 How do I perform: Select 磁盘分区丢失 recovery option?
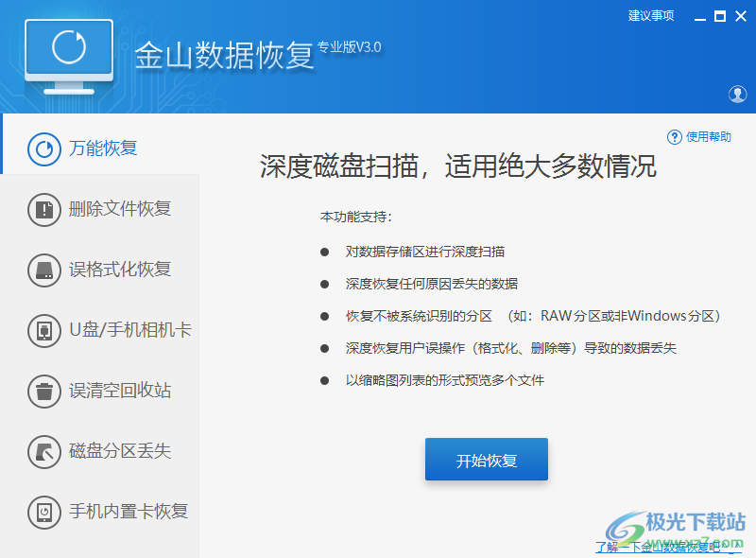coord(120,451)
